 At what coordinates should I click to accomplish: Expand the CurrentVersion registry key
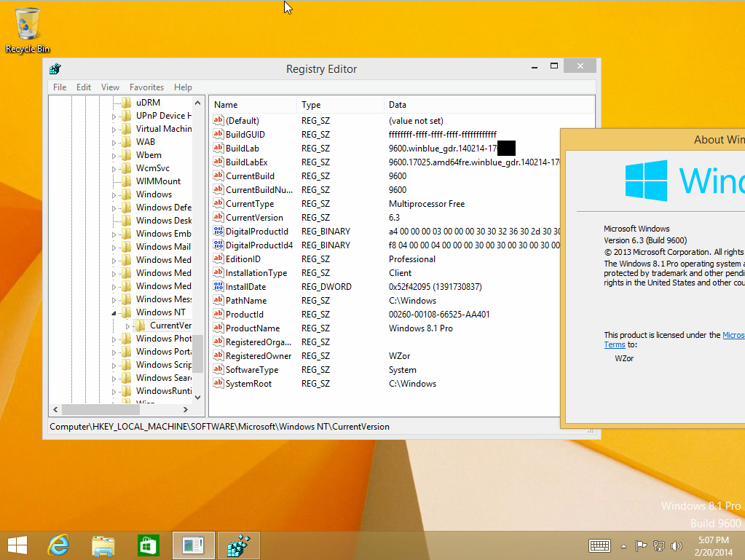[x=128, y=326]
